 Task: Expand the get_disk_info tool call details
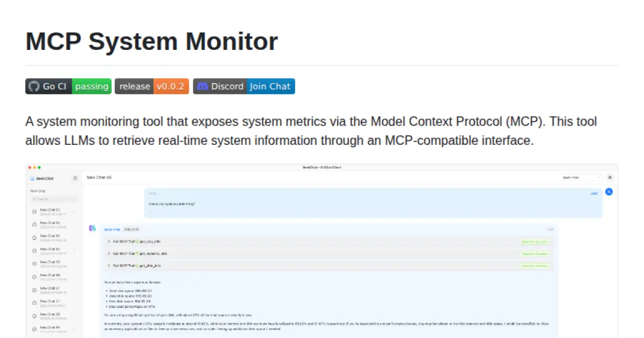coord(109,265)
